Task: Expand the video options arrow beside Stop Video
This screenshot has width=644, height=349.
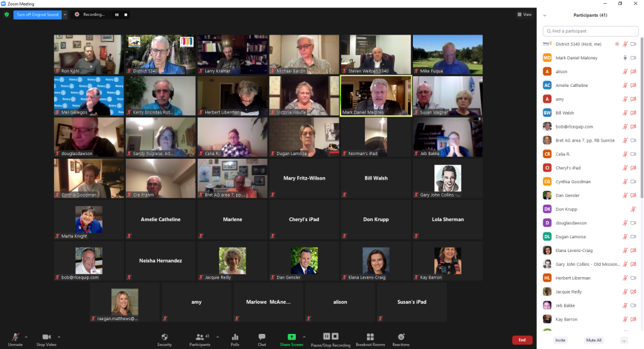Action: pyautogui.click(x=59, y=336)
